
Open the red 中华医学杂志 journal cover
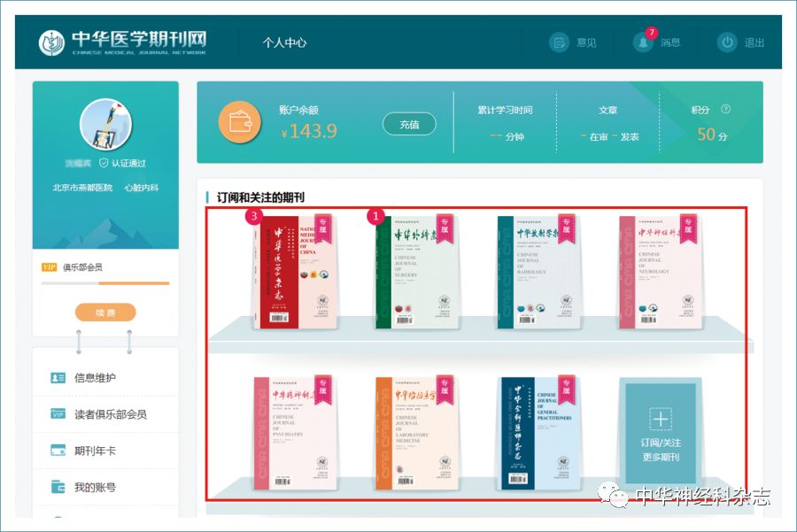(x=295, y=273)
